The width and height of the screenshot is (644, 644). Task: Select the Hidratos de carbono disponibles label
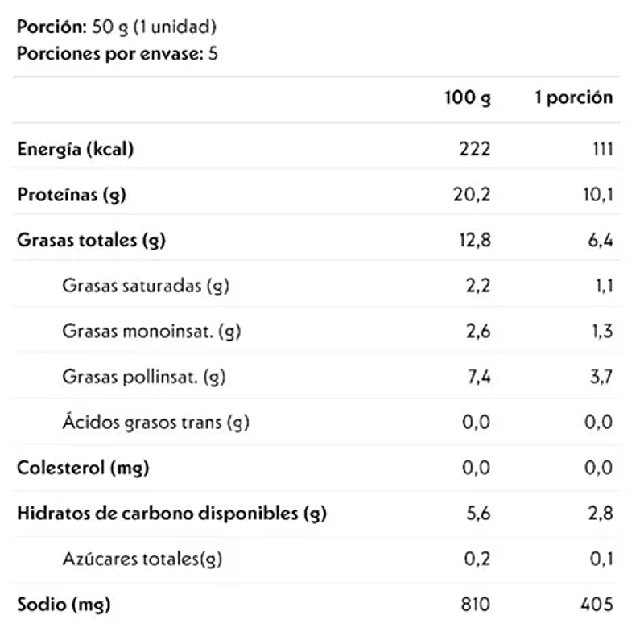171,513
